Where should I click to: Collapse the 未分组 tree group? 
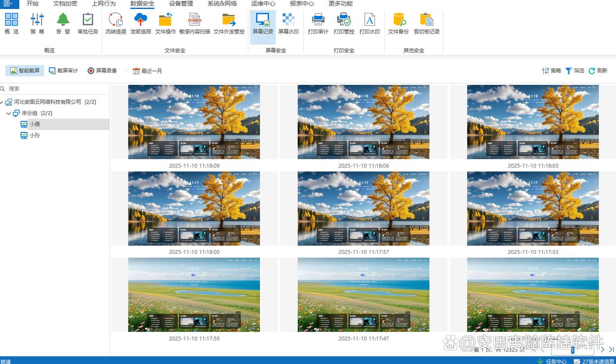pos(9,114)
